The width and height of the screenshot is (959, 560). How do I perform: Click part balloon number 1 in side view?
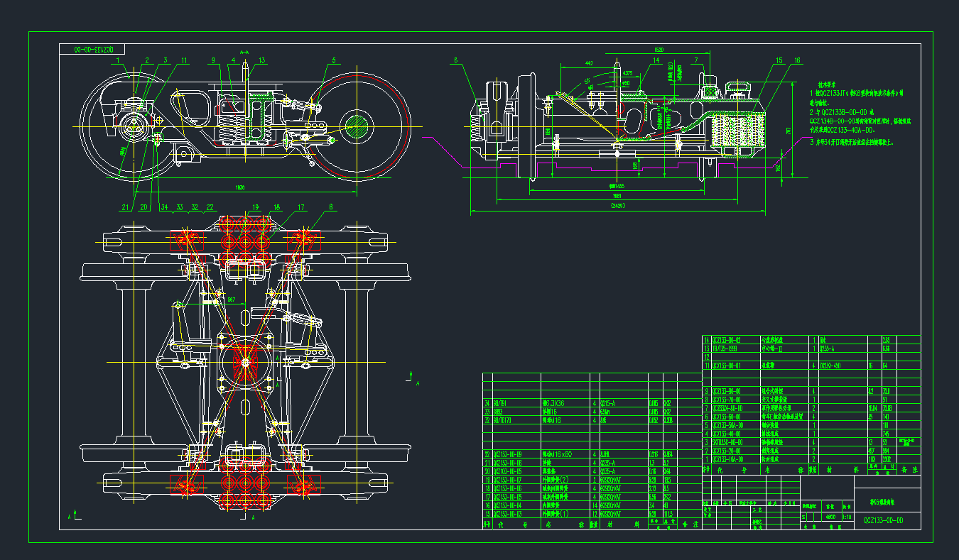coord(117,61)
